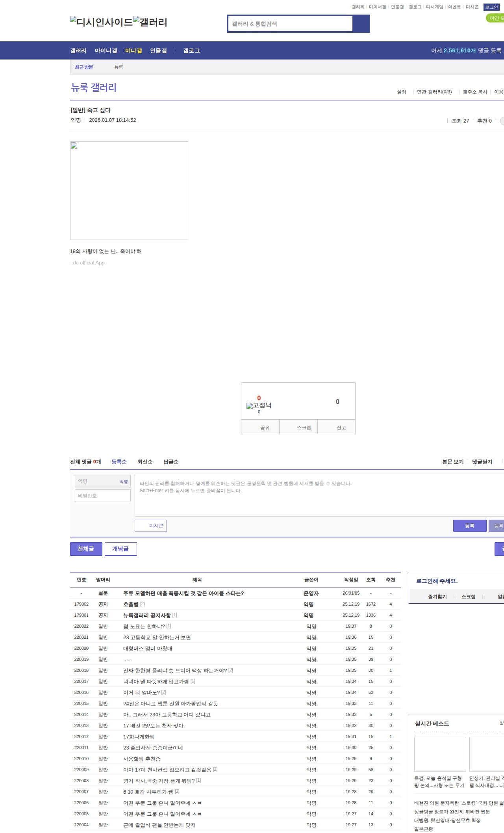
Task: Click the blue search submit button
Action: point(361,24)
